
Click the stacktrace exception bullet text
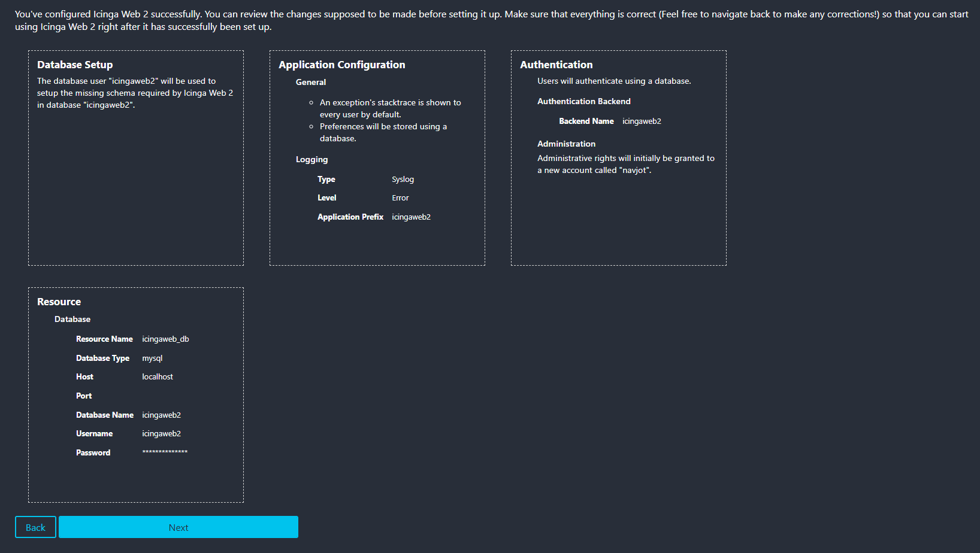[390, 108]
